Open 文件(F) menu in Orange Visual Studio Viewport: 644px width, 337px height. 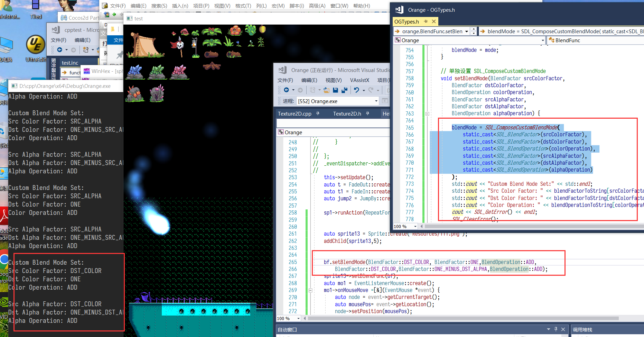(x=285, y=80)
